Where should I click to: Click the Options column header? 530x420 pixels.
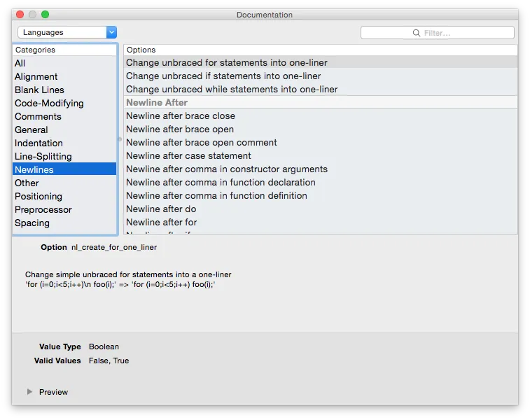click(321, 50)
